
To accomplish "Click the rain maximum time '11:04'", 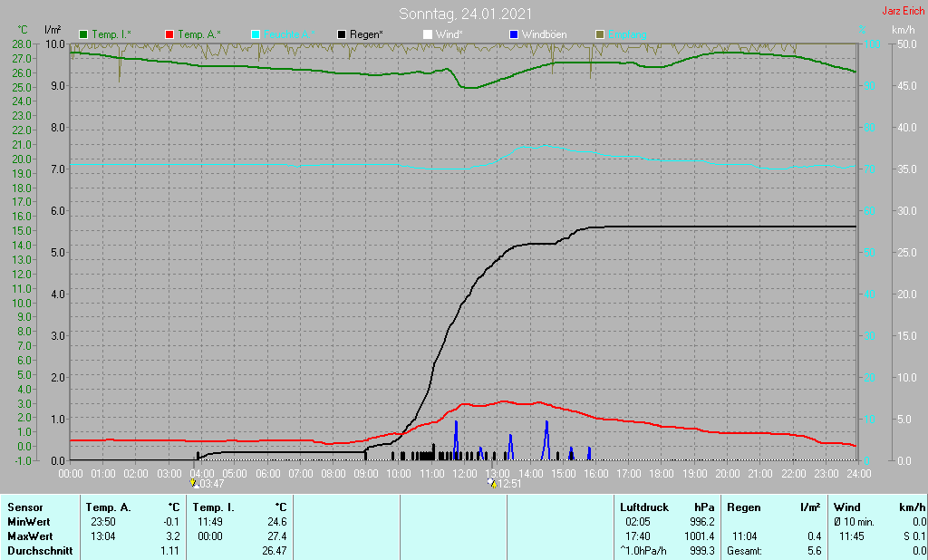I will point(745,536).
